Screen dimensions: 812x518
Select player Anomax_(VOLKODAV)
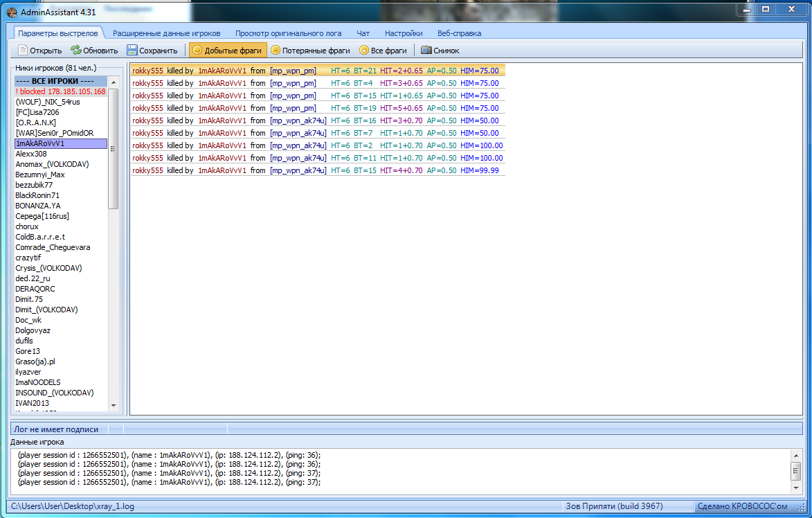coord(61,164)
